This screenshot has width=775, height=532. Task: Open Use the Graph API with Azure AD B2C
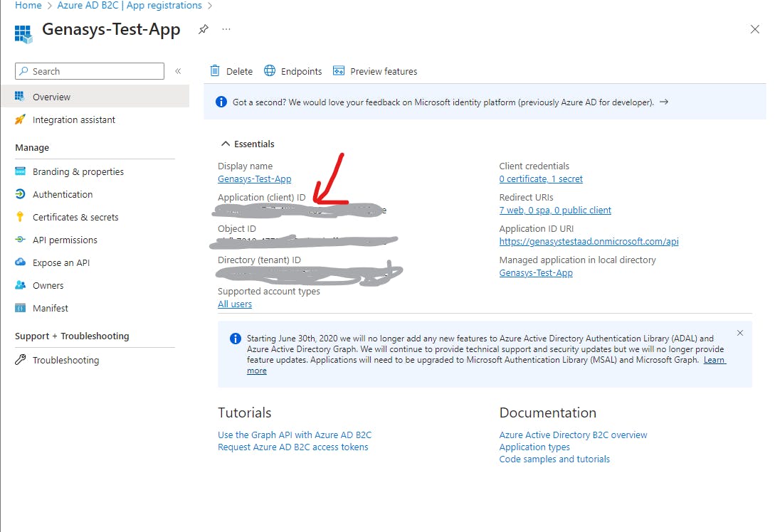[295, 435]
